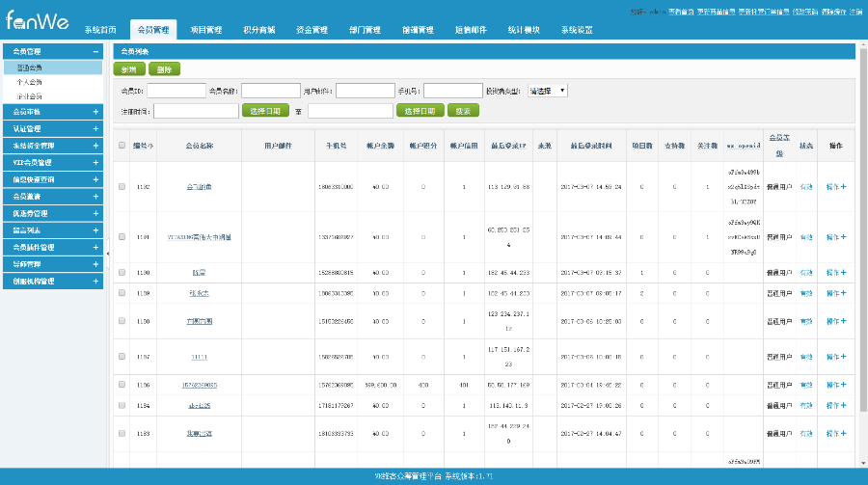The width and height of the screenshot is (868, 485).
Task: Sort the list by the 编号 column
Action: click(x=142, y=145)
